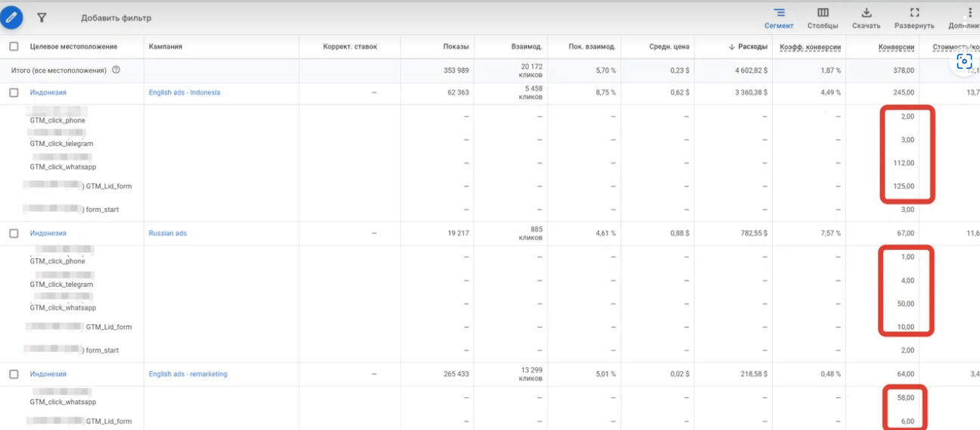Open the three-dot more options menu

point(969,13)
